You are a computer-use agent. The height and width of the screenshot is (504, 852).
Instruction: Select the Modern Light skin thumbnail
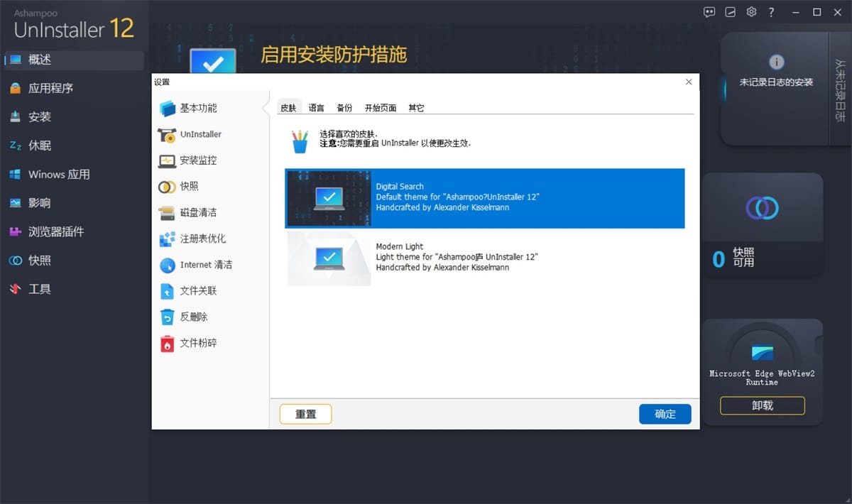(x=329, y=258)
